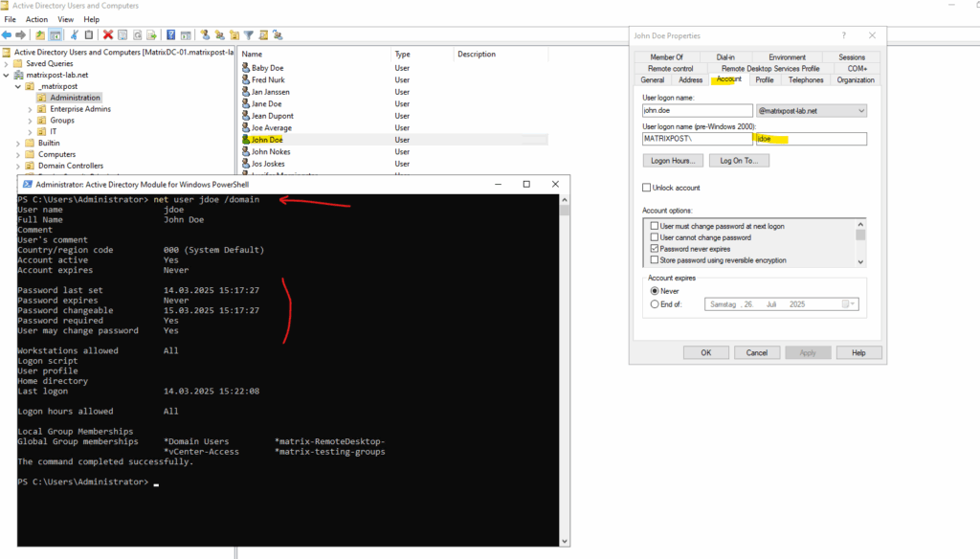Click Cancel in John Doe Properties
Viewport: 980px width, 559px height.
[757, 352]
